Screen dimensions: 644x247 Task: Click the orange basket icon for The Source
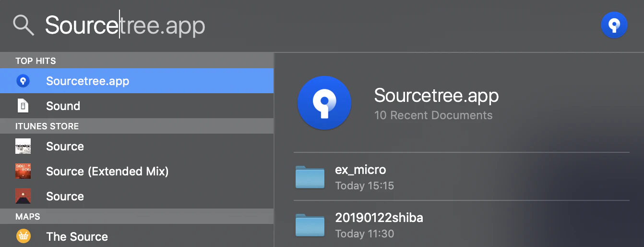click(x=23, y=236)
